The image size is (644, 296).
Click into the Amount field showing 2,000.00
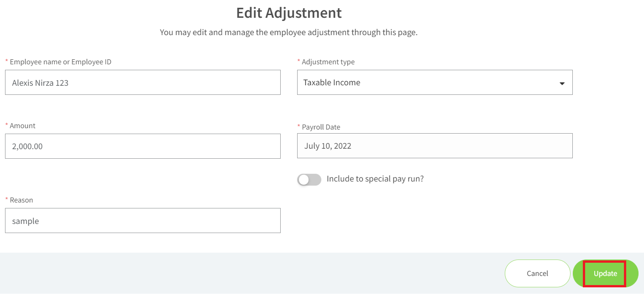click(x=142, y=146)
